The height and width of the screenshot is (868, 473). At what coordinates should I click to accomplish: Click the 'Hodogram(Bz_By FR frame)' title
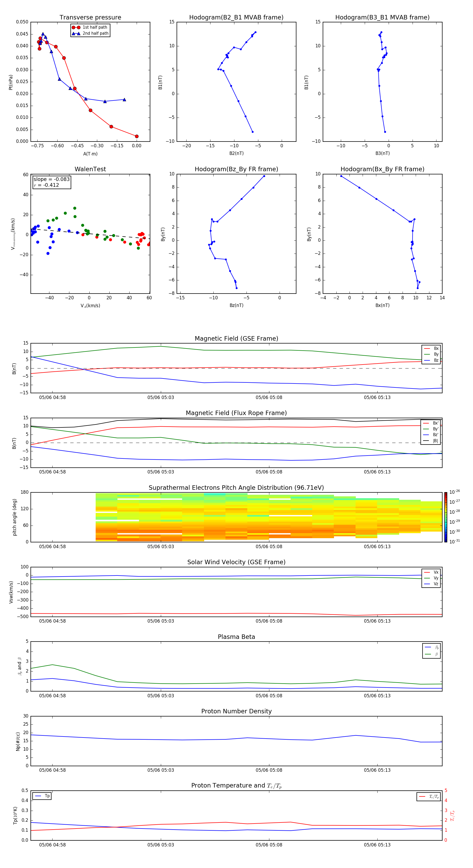pos(236,169)
